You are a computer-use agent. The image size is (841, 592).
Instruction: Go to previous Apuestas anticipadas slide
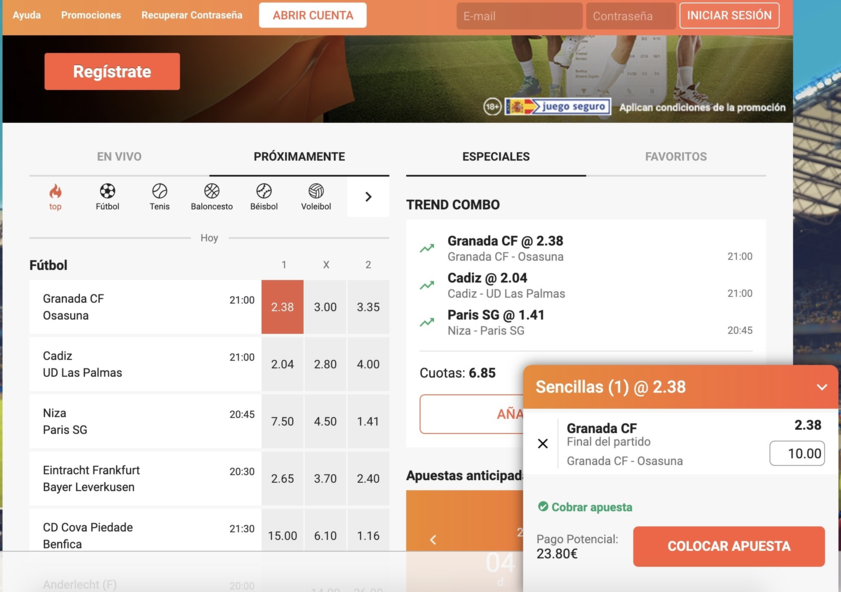[x=433, y=539]
